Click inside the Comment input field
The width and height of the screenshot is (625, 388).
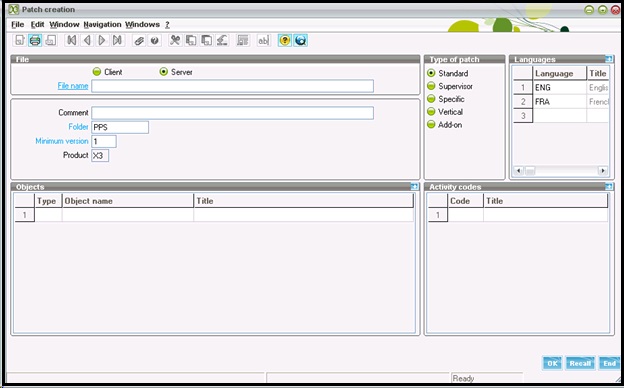(232, 113)
